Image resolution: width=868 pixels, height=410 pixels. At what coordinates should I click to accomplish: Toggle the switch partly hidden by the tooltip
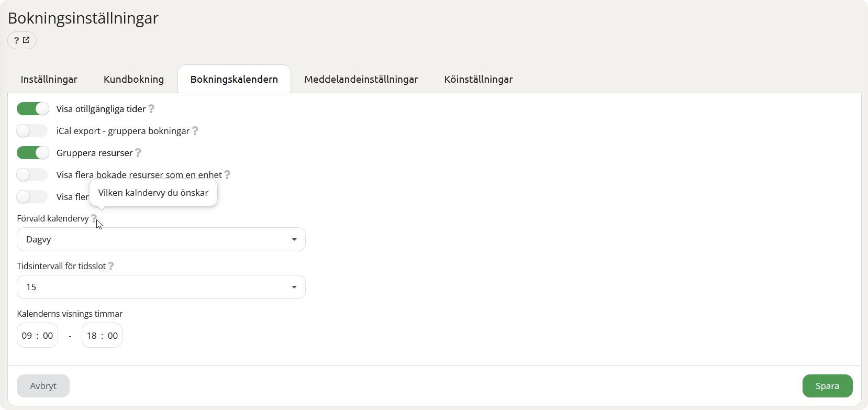[32, 196]
